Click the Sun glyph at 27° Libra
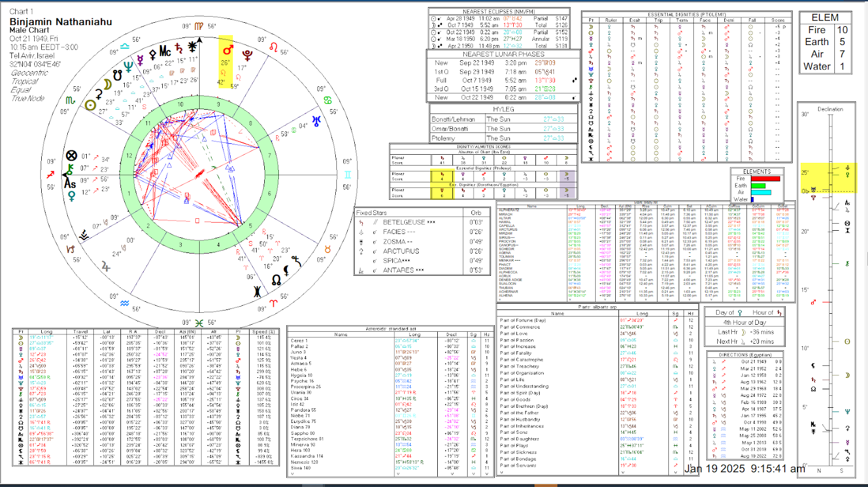Image resolution: width=868 pixels, height=487 pixels. [x=91, y=105]
